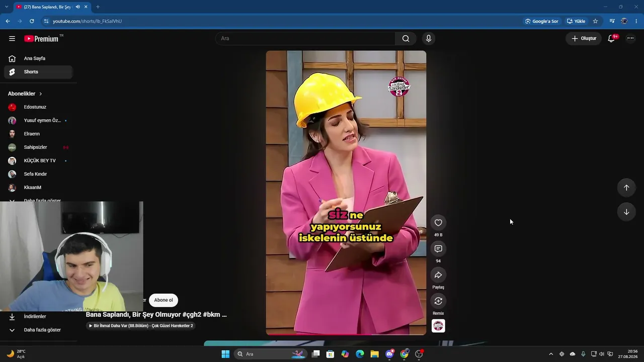This screenshot has height=362, width=644.
Task: View site information in the address bar
Action: 46,21
